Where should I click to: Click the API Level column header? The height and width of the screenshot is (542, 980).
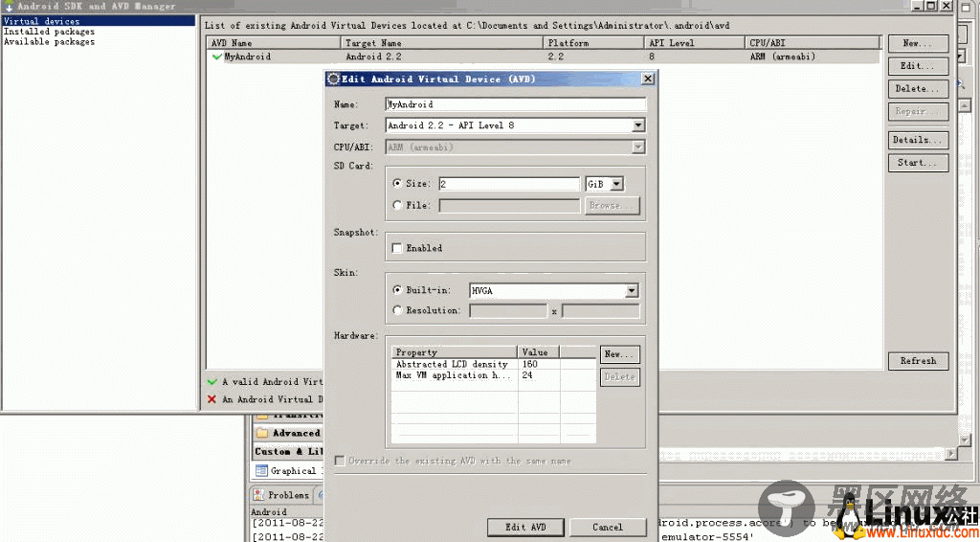tap(695, 43)
